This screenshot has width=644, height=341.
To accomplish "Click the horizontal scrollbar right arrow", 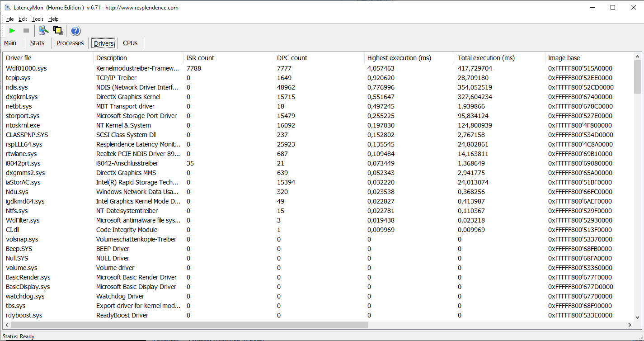I will pyautogui.click(x=630, y=325).
